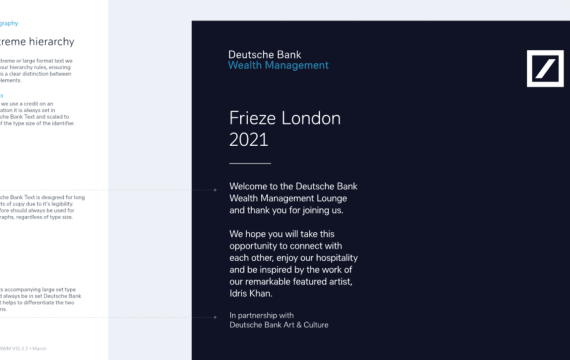The width and height of the screenshot is (570, 360).
Task: Click Deutsche Bank Art & Culture credit text
Action: [279, 325]
